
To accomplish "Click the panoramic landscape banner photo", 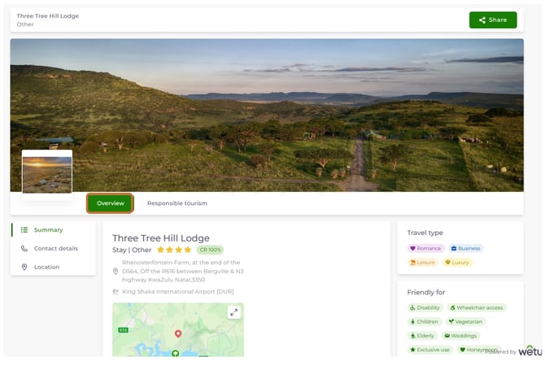I will [267, 115].
